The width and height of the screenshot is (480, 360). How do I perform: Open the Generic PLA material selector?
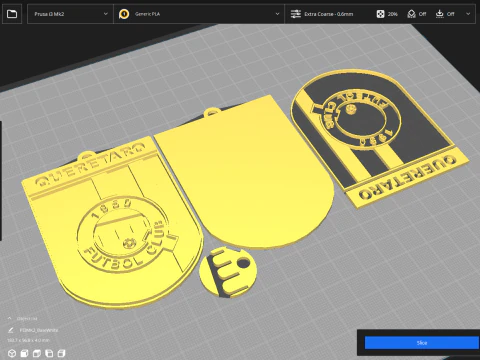(199, 14)
